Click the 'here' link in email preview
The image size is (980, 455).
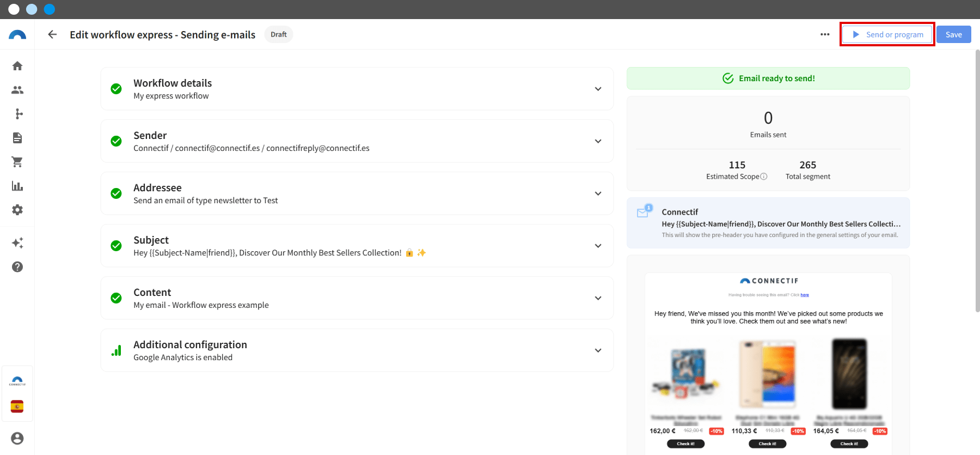[x=805, y=295]
